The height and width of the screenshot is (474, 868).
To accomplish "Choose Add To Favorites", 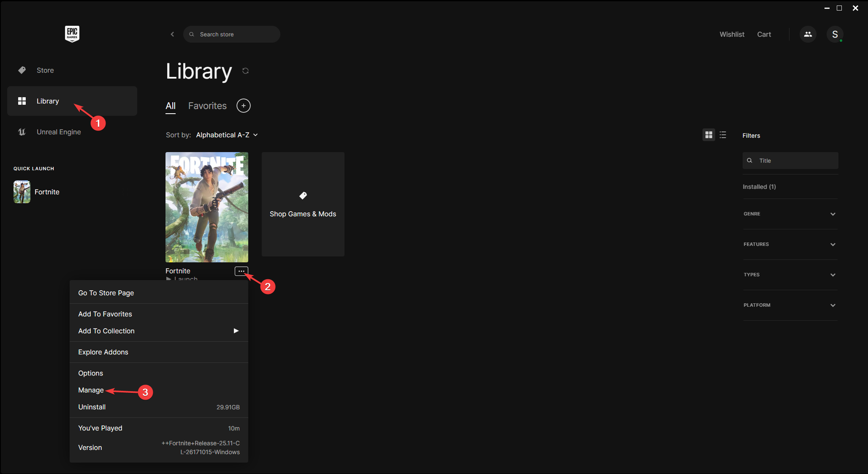I will 159,314.
